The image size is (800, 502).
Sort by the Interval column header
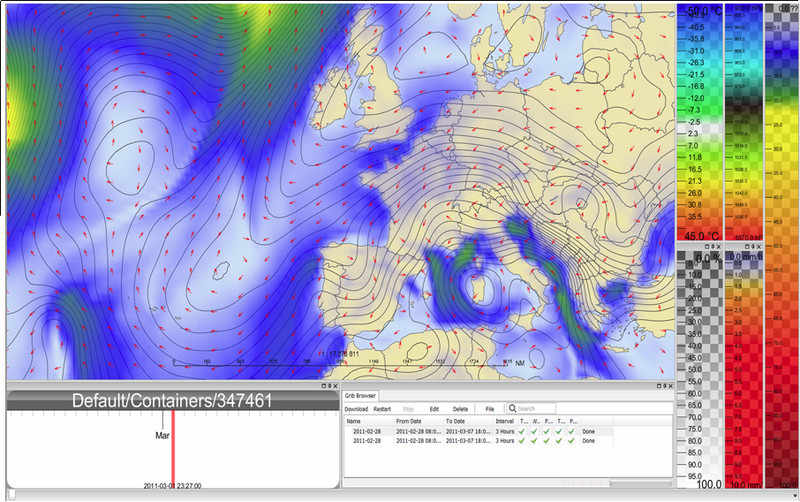pos(504,421)
